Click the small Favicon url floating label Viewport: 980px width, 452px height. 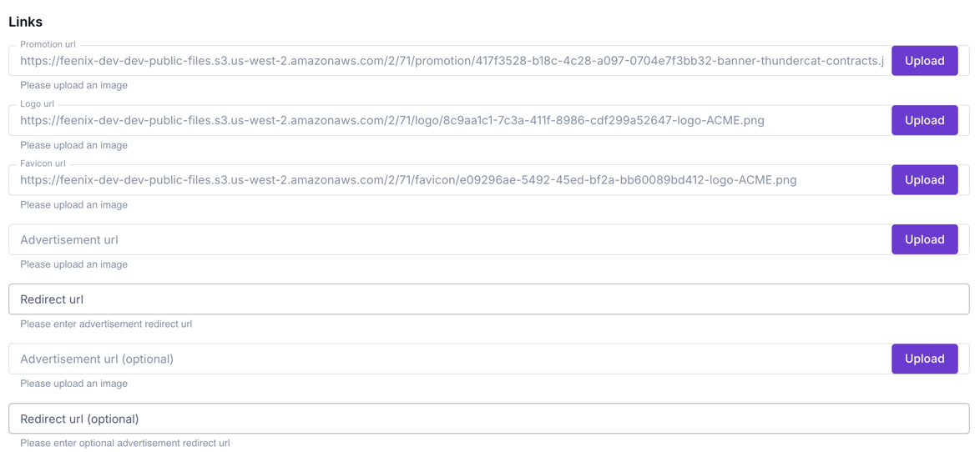pyautogui.click(x=43, y=163)
